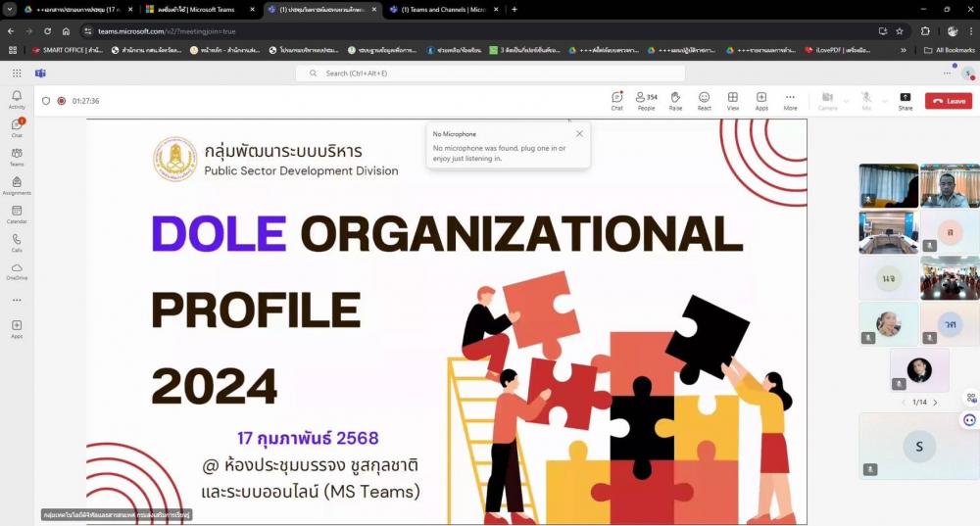This screenshot has height=526, width=980.
Task: Click the red recording indicator
Action: [61, 101]
